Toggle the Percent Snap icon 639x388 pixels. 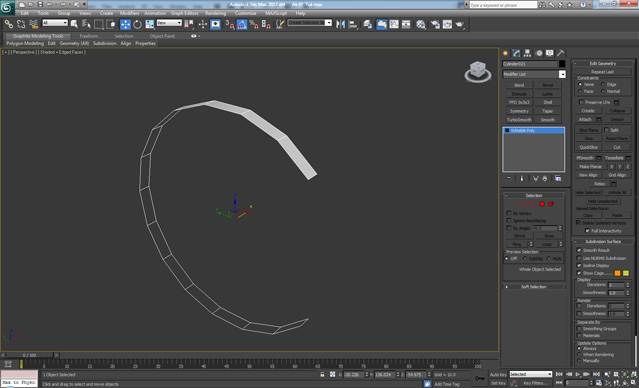pyautogui.click(x=254, y=24)
